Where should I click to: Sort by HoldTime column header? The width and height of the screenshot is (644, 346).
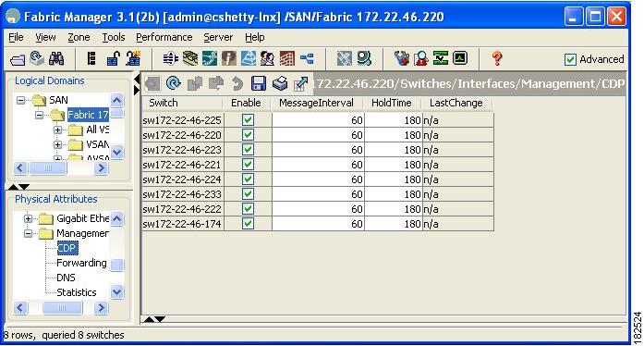click(x=393, y=103)
